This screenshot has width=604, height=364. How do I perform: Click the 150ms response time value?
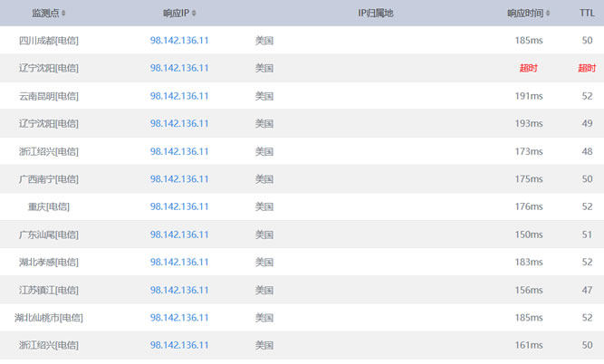coord(528,235)
